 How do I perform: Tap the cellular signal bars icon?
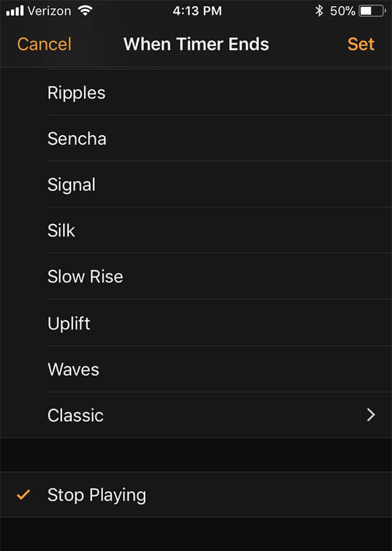[x=15, y=11]
